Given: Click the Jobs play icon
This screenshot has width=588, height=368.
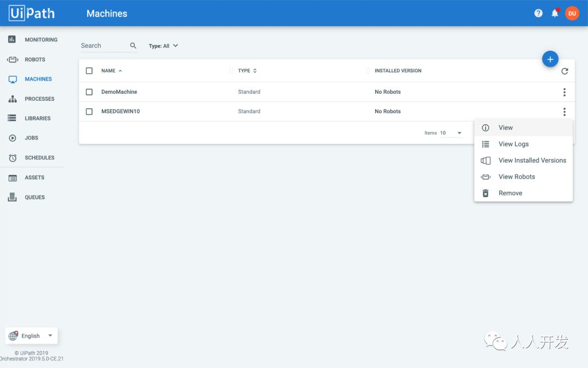Looking at the screenshot, I should [13, 138].
